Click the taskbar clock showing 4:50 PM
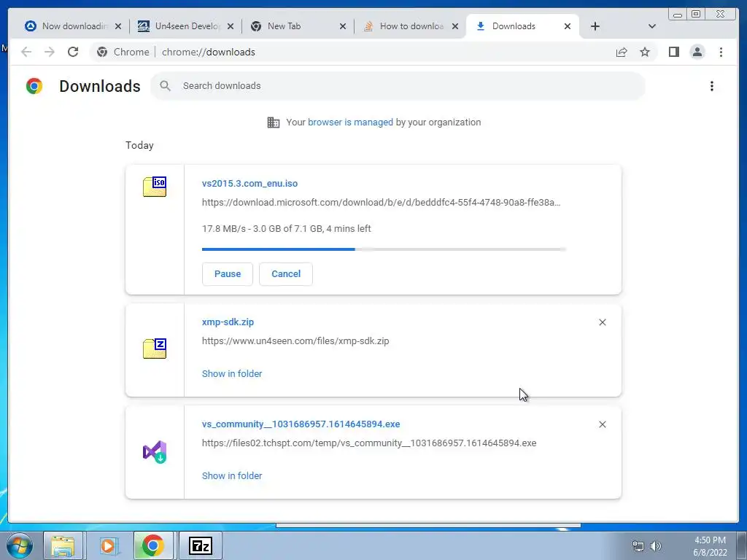The height and width of the screenshot is (560, 747). [x=710, y=546]
